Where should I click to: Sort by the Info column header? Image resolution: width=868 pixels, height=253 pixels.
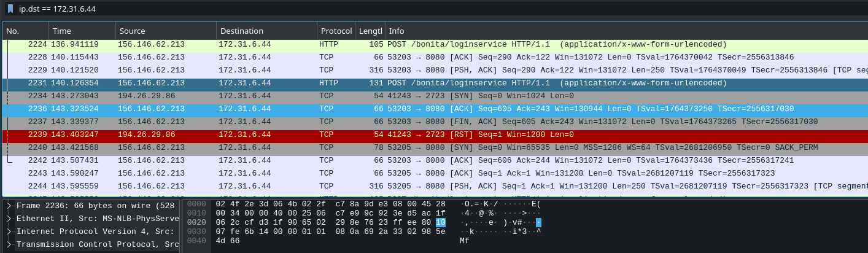(626, 31)
